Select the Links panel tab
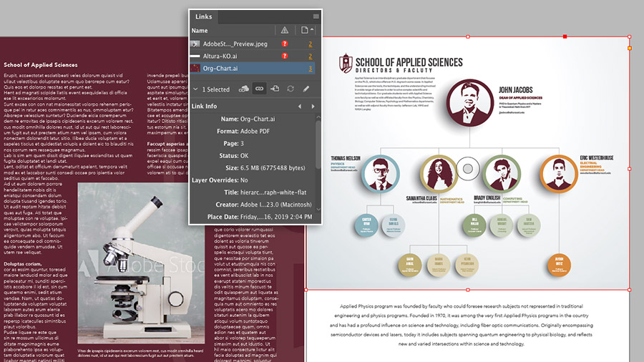Screen dimensions: 644x362 coord(204,16)
